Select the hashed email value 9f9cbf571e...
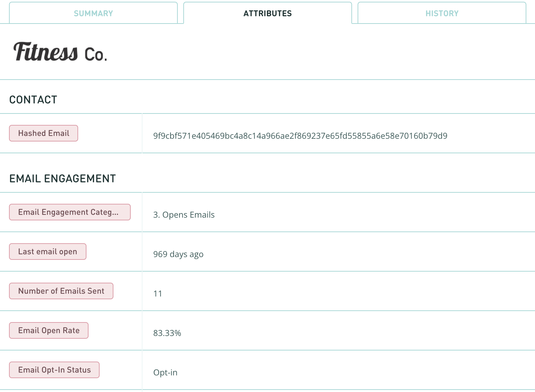The image size is (535, 392). click(x=300, y=136)
